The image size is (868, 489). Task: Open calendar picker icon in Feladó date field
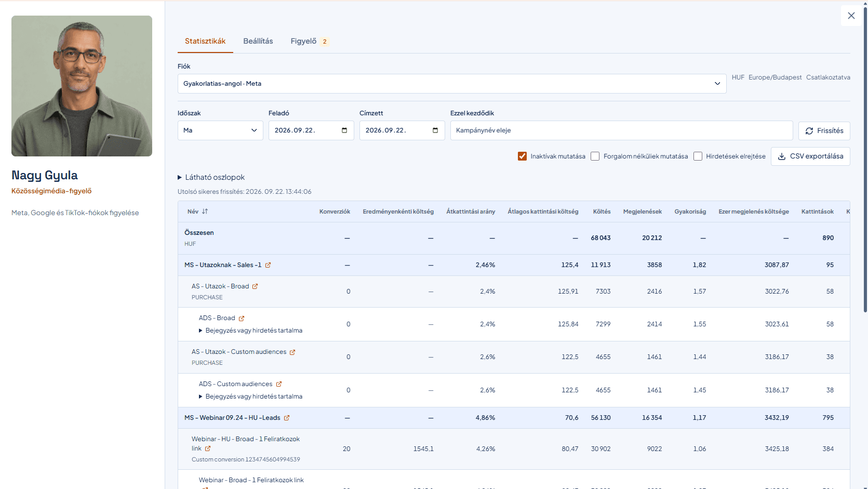tap(344, 130)
